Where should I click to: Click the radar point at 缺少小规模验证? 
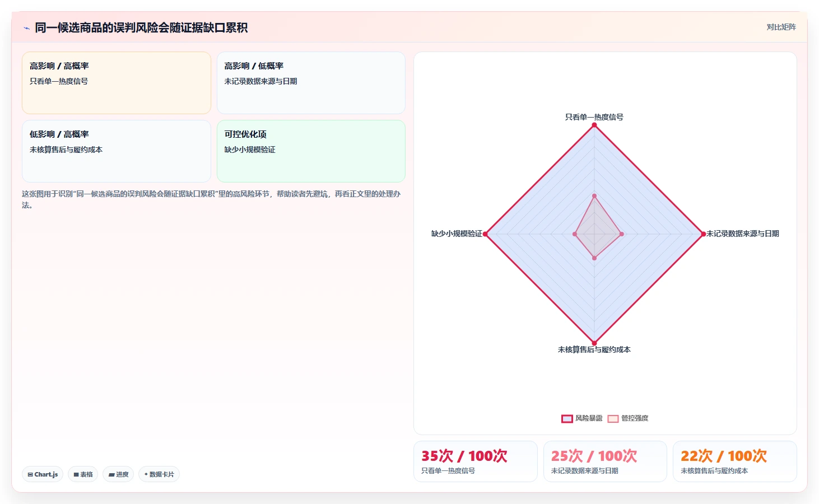click(x=485, y=234)
